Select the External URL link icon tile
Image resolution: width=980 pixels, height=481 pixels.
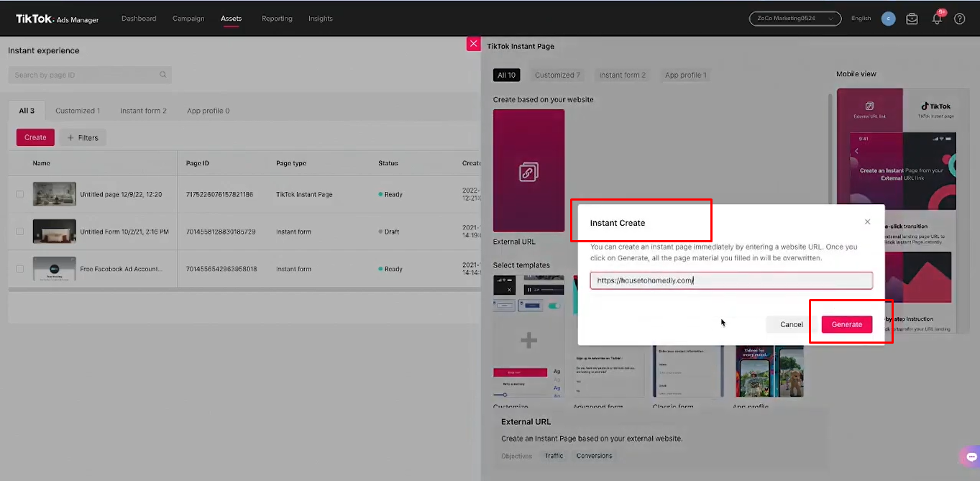point(528,170)
